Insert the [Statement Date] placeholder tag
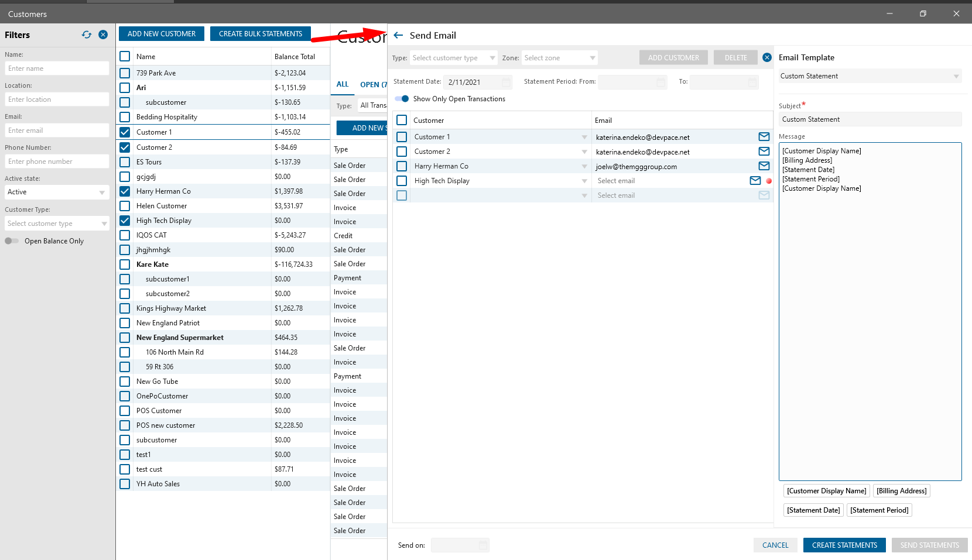 point(813,510)
